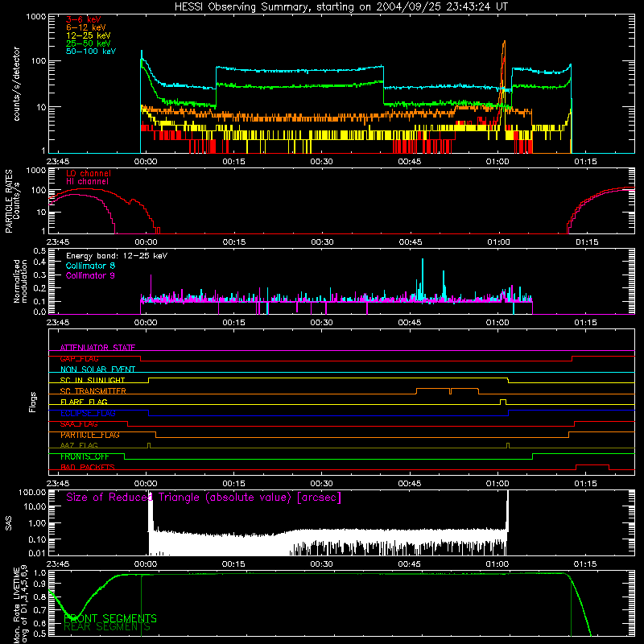Click the Mon. Rate LIVETIME axis label
644x644 pixels.
click(20, 605)
